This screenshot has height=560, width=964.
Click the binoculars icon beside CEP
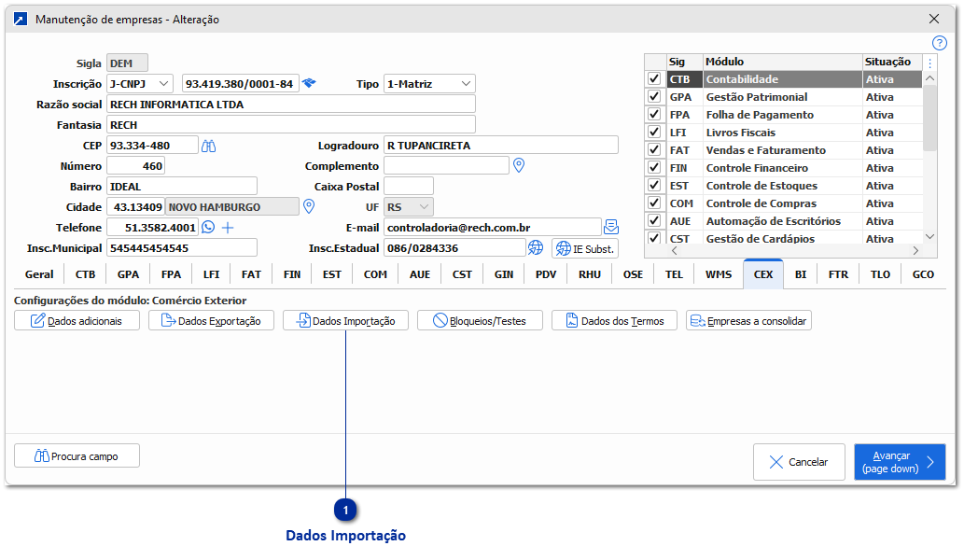coord(209,147)
